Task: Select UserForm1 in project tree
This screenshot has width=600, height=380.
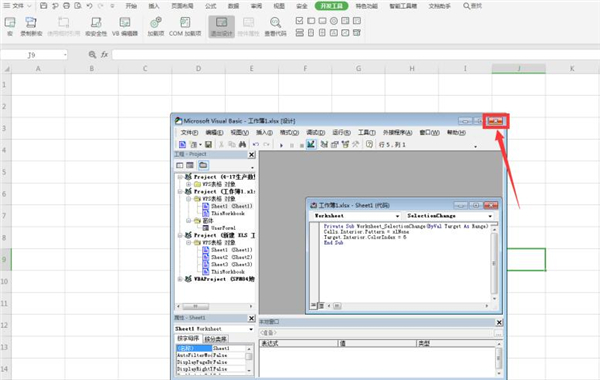Action: click(x=223, y=228)
